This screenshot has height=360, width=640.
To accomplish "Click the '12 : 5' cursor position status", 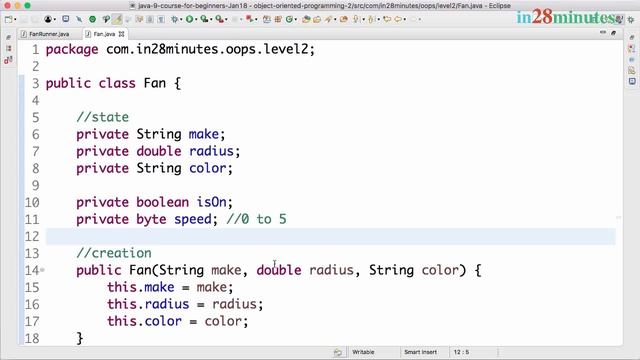I will (461, 352).
